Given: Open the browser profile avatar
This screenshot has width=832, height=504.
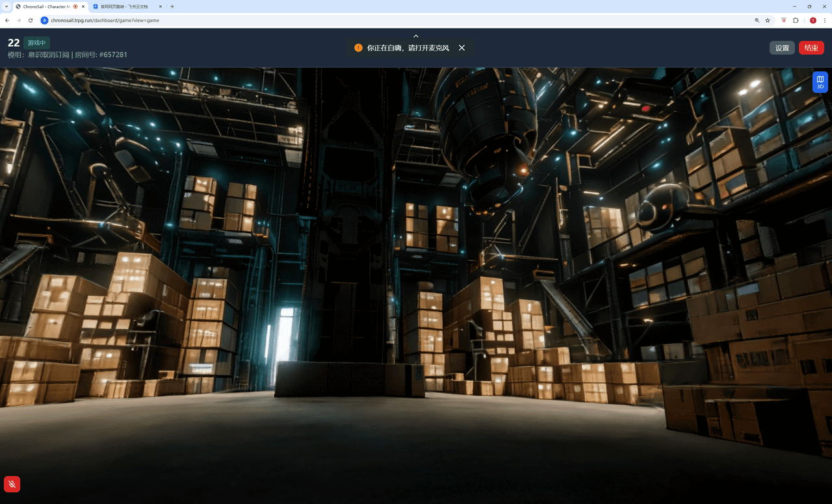Looking at the screenshot, I should pyautogui.click(x=812, y=20).
